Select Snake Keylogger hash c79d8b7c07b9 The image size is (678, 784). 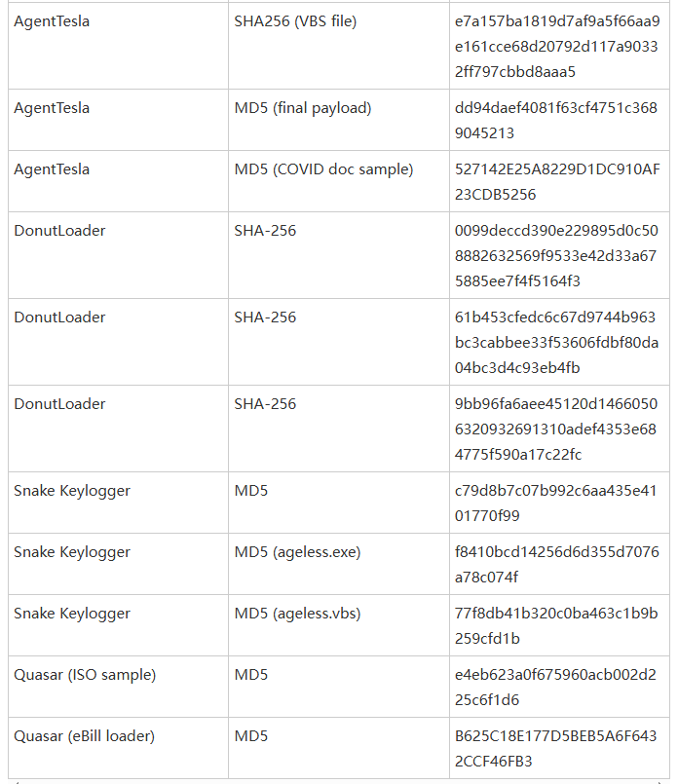coord(555,503)
